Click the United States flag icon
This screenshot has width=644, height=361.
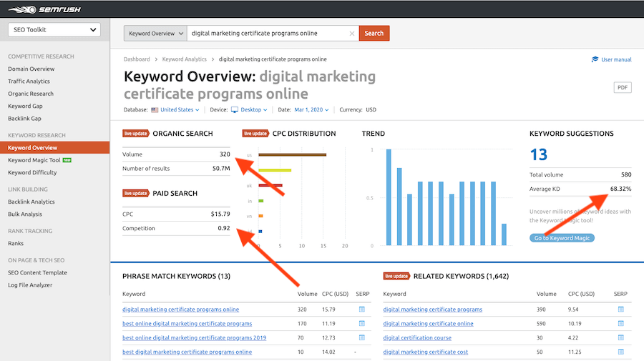click(x=155, y=110)
